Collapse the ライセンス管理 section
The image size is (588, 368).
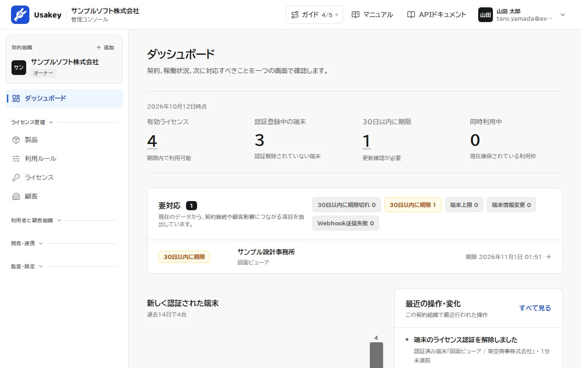coord(32,122)
